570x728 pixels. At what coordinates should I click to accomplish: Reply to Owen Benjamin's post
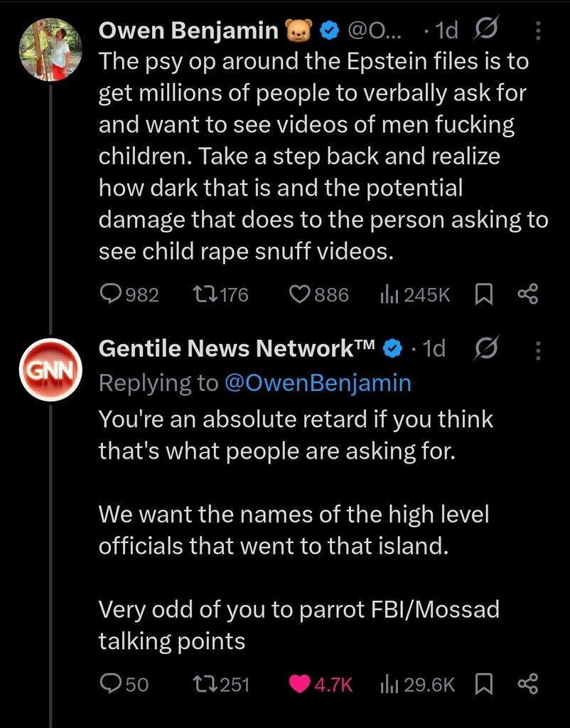[x=110, y=294]
